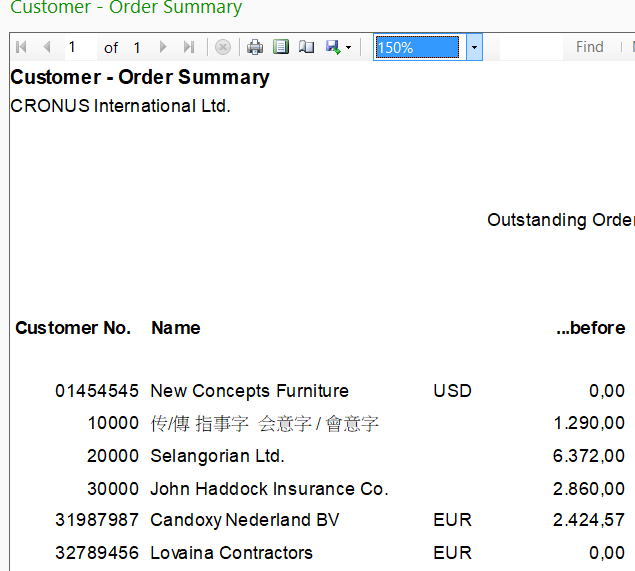The image size is (635, 571).
Task: Click the stop rendering icon
Action: point(223,47)
